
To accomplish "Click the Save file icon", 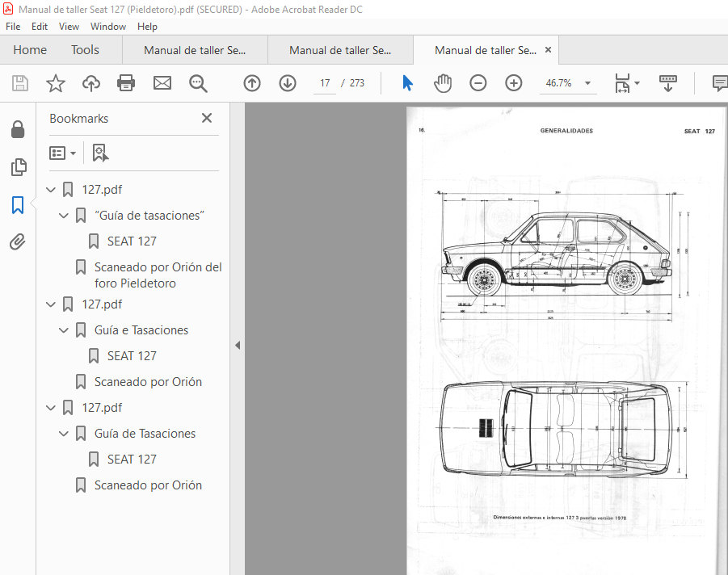I will 20,83.
